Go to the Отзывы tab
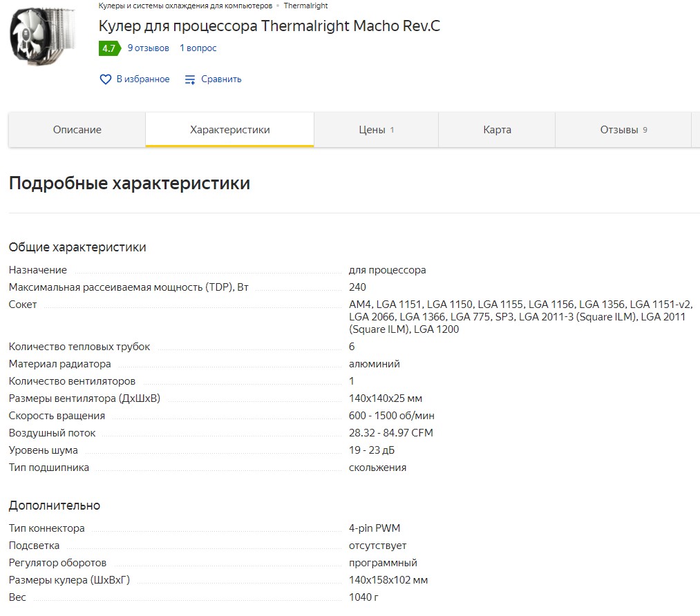 pos(623,130)
